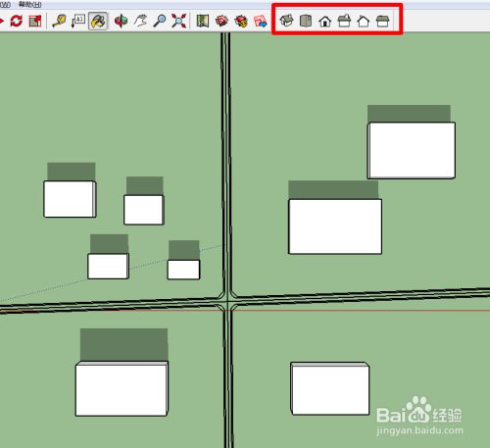490x448 pixels.
Task: Switch to Left view
Action: pyautogui.click(x=383, y=21)
